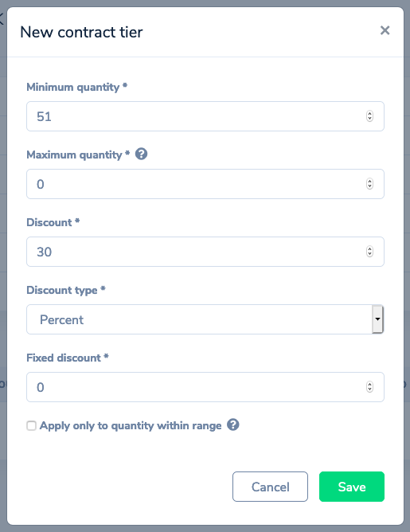Click the Cancel button
Viewport: 410px width, 532px height.
click(x=270, y=487)
